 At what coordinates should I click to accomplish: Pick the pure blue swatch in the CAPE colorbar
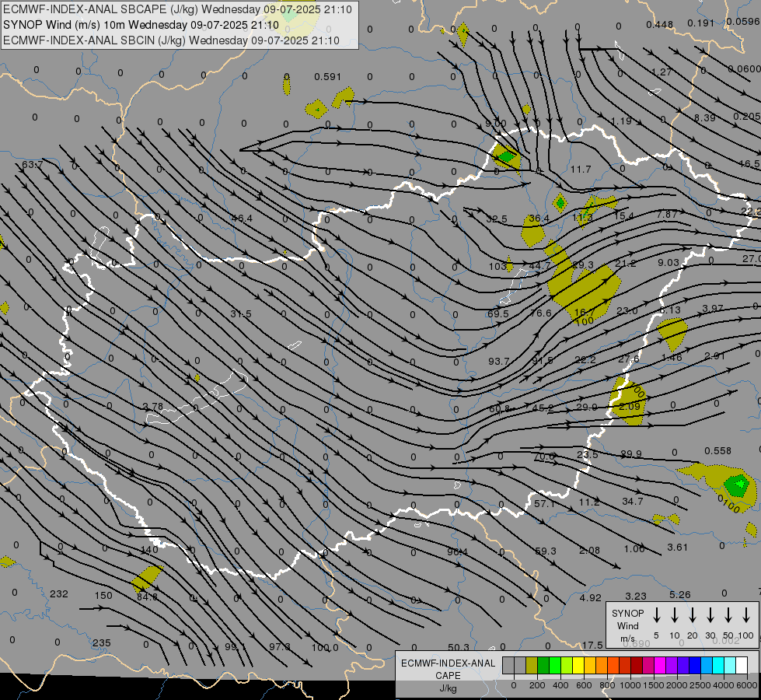click(x=694, y=666)
